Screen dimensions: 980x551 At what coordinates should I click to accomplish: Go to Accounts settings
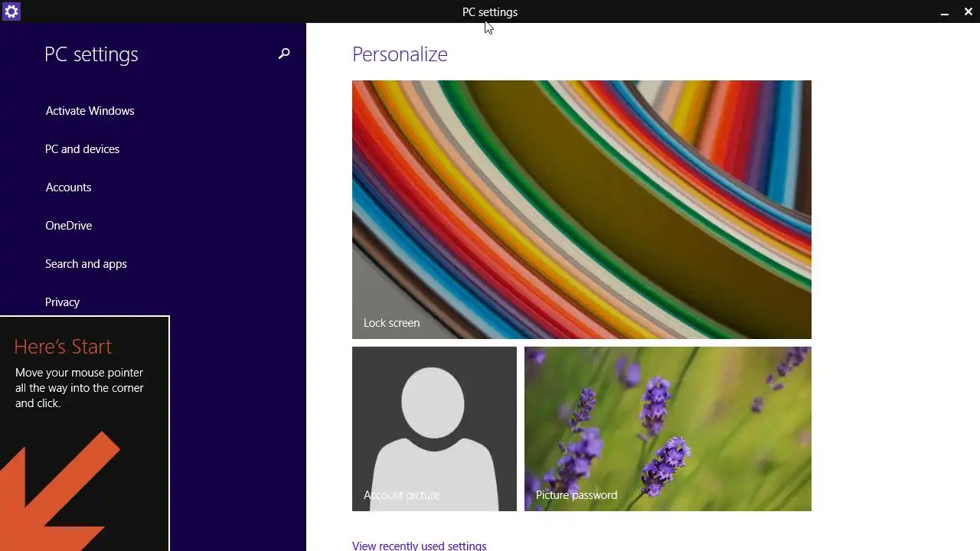[x=68, y=187]
